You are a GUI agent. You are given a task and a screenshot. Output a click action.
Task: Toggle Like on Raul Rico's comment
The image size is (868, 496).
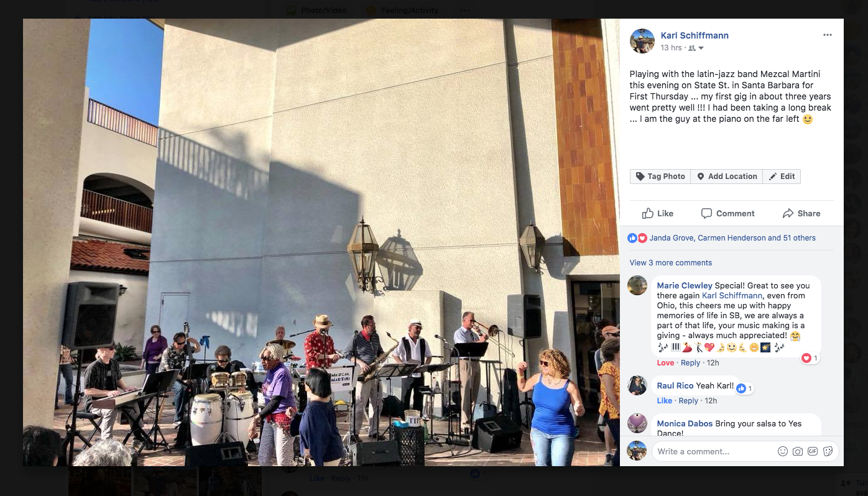point(664,401)
